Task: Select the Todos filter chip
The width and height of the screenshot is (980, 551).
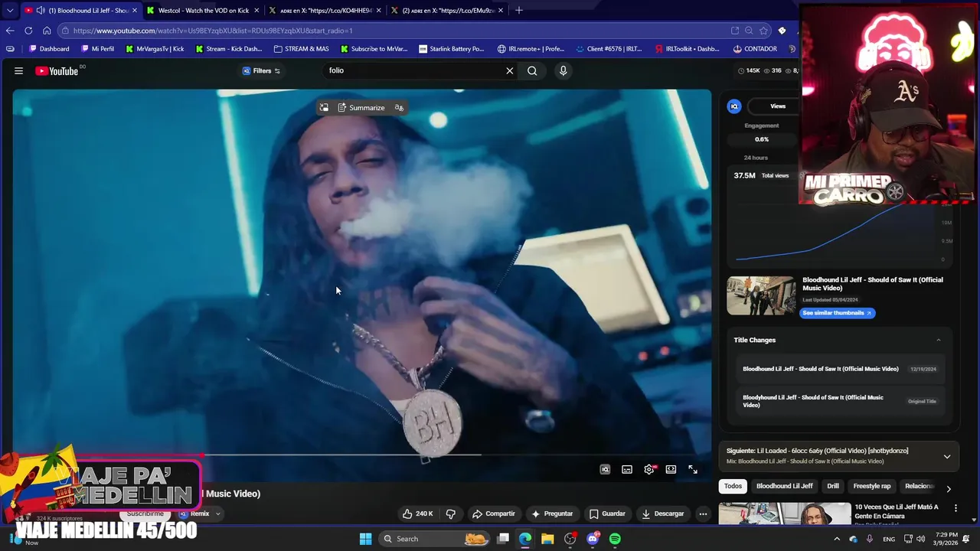Action: click(733, 486)
